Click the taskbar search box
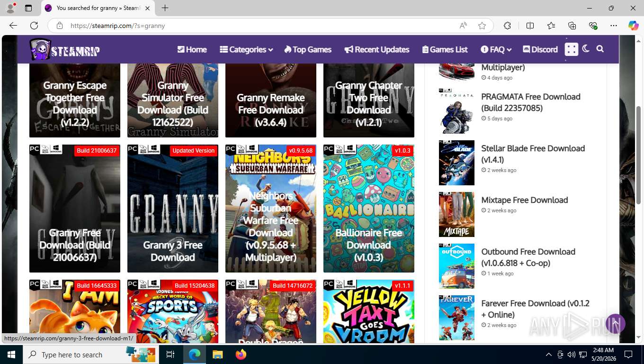This screenshot has width=644, height=364. (x=90, y=355)
